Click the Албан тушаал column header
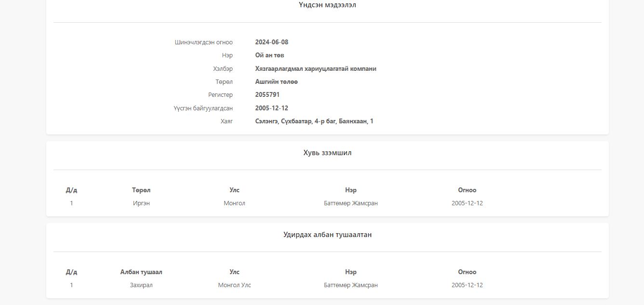Screen dimensions: 644x305 (141, 272)
